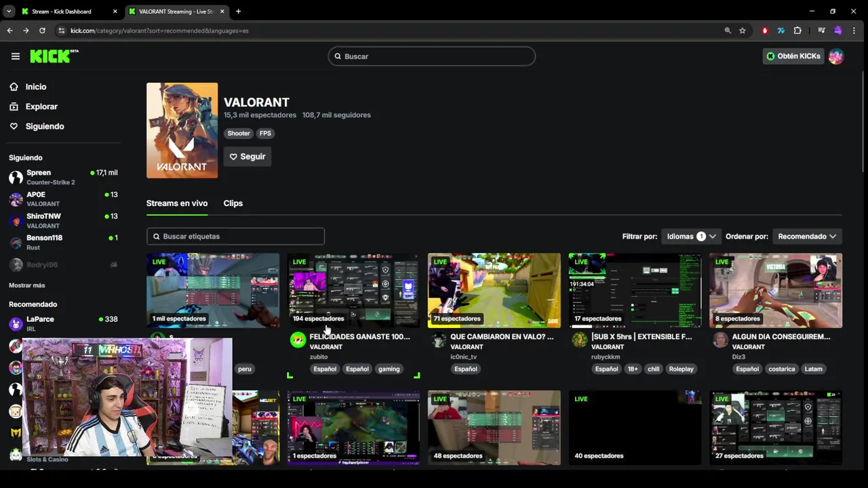Click the FPS tag
Image resolution: width=868 pixels, height=488 pixels.
point(265,134)
